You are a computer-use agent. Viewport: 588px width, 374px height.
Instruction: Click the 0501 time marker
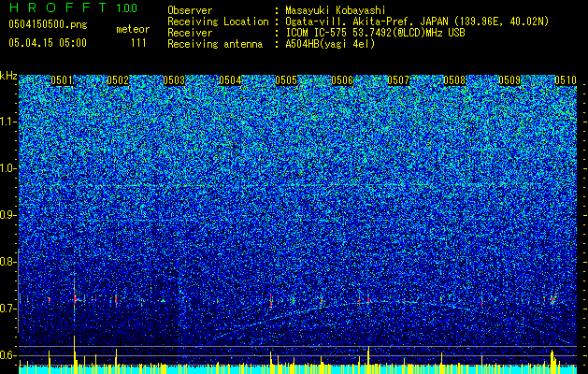62,80
